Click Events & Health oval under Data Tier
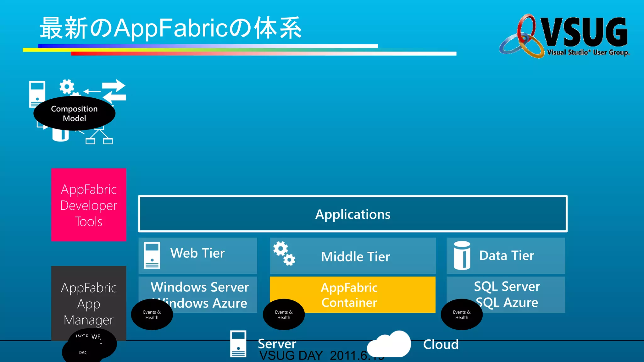 [462, 315]
